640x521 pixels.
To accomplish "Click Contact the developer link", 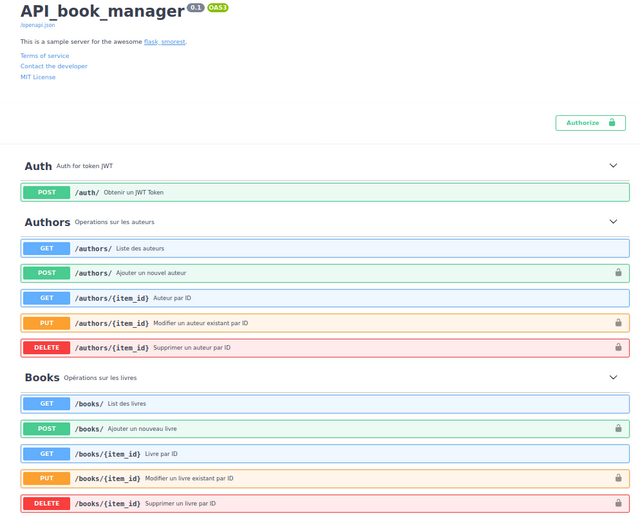I will [54, 66].
